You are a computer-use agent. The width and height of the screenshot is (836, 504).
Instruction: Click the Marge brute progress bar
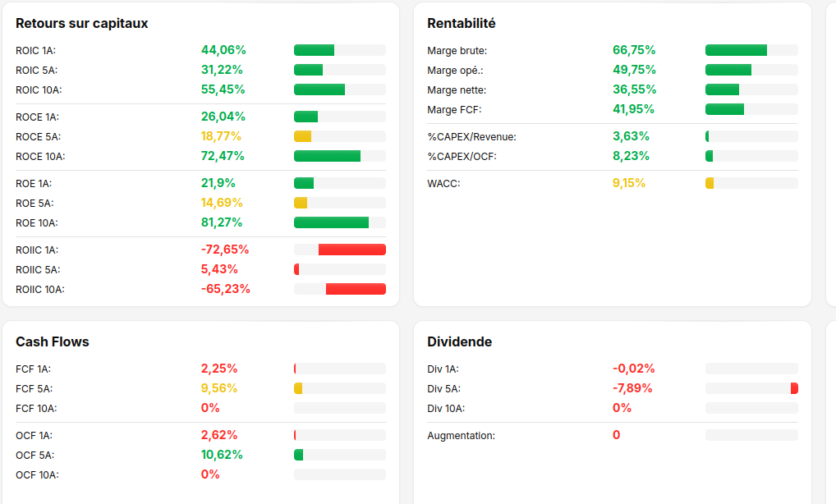(751, 50)
